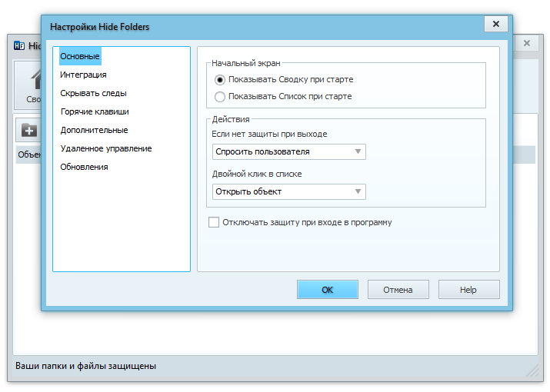The height and width of the screenshot is (392, 550).
Task: Select the "Дополнительные" category
Action: [94, 130]
